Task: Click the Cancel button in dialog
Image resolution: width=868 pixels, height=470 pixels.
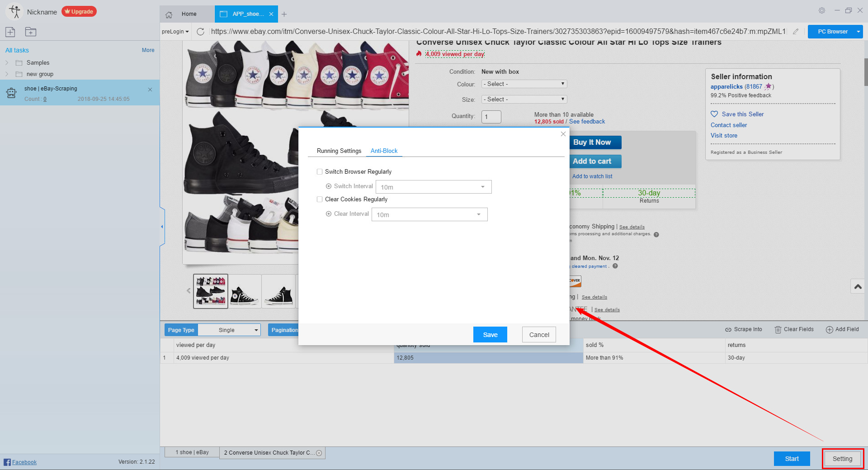Action: click(539, 335)
